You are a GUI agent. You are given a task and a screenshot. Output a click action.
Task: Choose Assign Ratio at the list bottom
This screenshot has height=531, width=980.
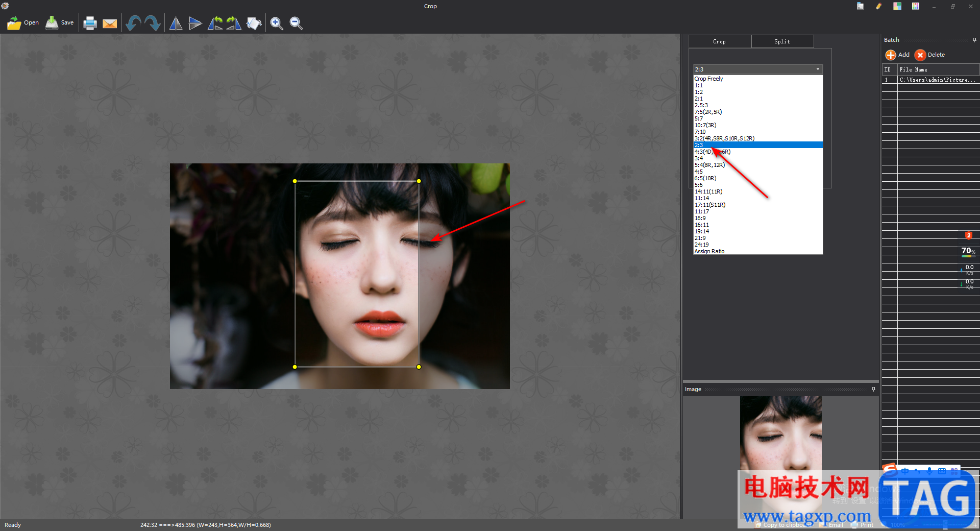click(x=758, y=251)
